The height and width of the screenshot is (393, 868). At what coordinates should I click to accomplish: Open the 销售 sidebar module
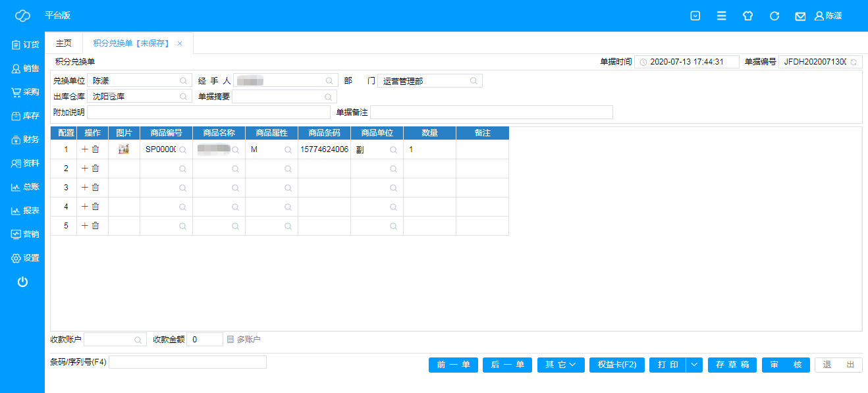pyautogui.click(x=25, y=68)
